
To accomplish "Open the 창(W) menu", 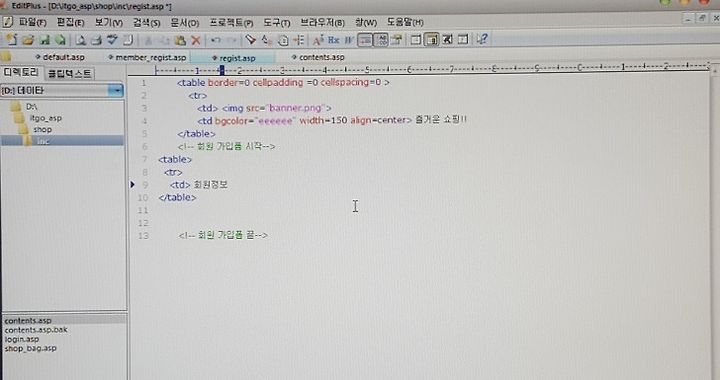I will 366,22.
